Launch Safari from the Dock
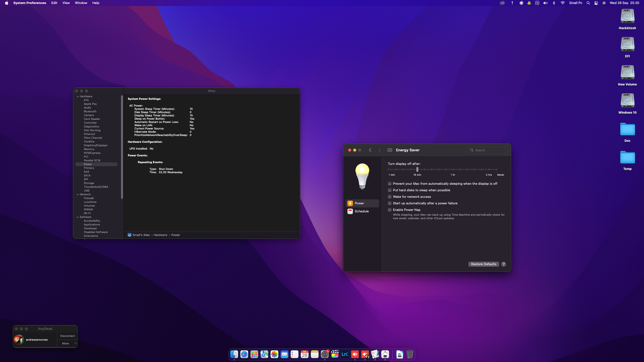This screenshot has height=362, width=644. pyautogui.click(x=244, y=354)
